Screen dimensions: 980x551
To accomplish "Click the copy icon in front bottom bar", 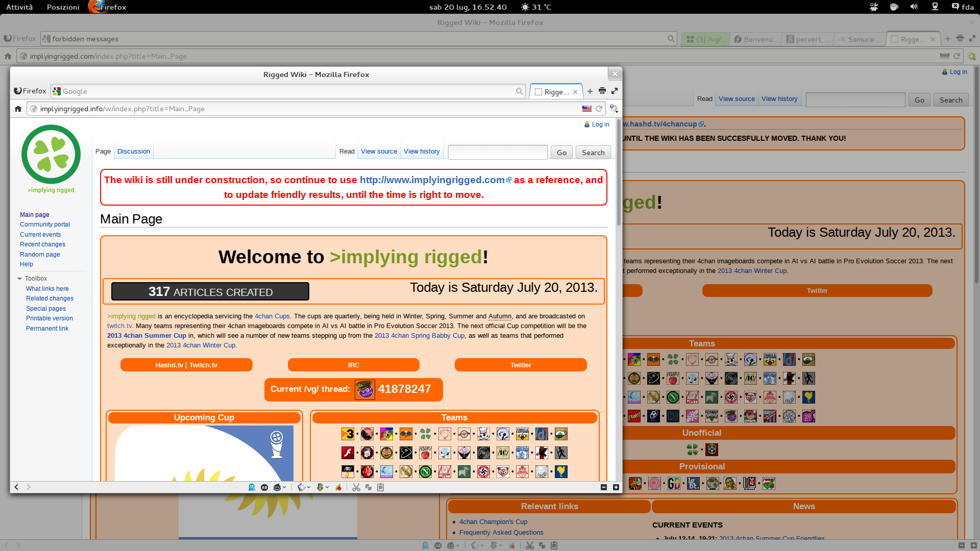I will tap(369, 487).
